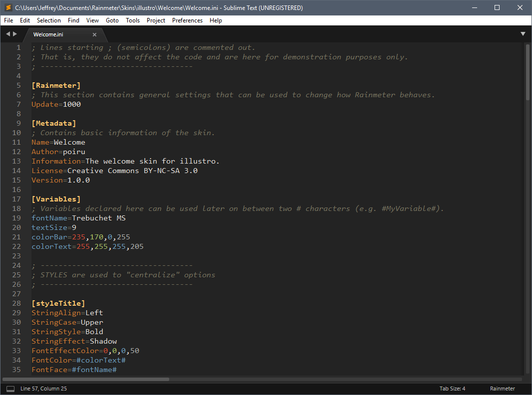Click the FontColor=#colorText# line
The width and height of the screenshot is (532, 395).
pyautogui.click(x=79, y=361)
